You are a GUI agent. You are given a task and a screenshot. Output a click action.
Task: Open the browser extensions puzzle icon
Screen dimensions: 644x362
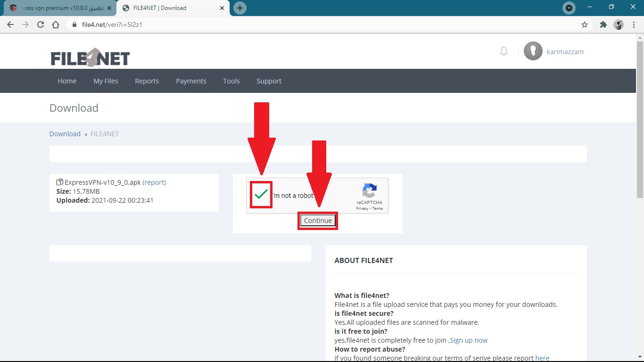(x=603, y=25)
